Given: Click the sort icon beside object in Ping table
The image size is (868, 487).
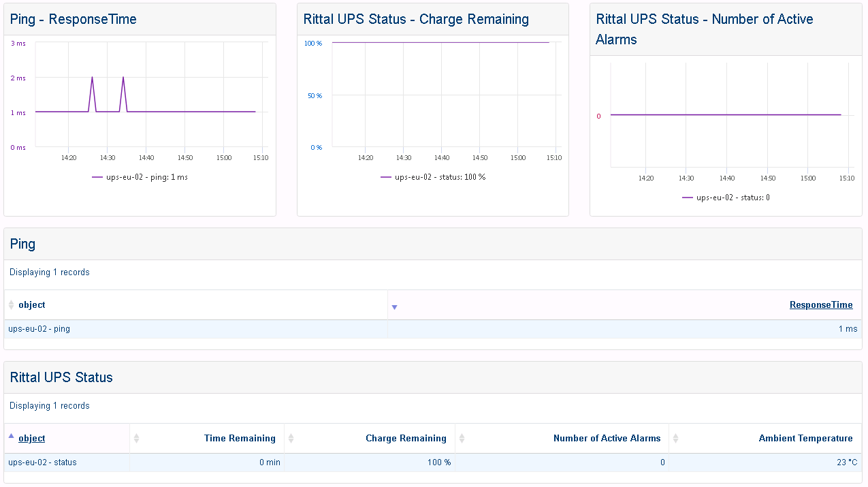Looking at the screenshot, I should pos(12,304).
